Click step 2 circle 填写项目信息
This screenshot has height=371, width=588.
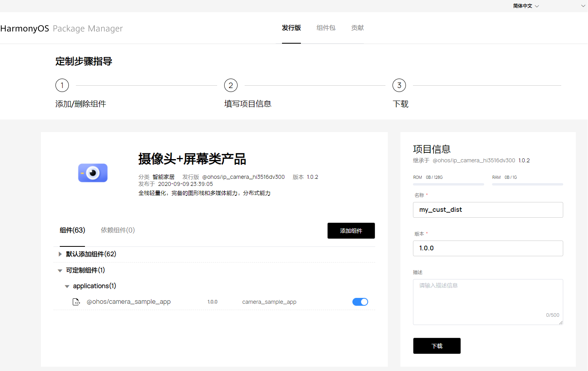pos(231,85)
